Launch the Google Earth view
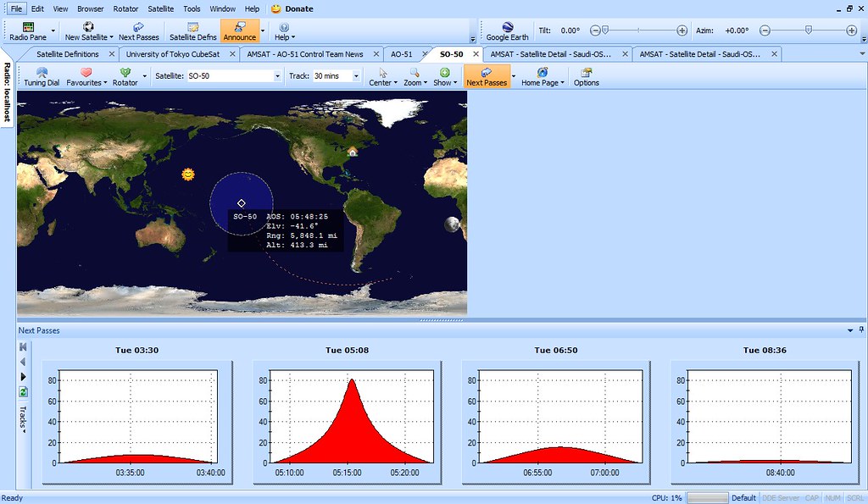This screenshot has height=504, width=868. [507, 31]
